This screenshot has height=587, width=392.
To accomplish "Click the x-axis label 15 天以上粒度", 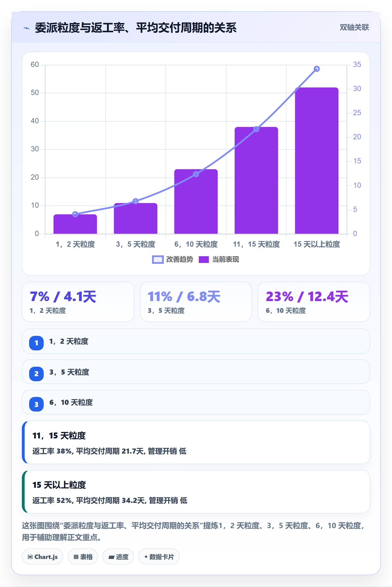I will (317, 244).
